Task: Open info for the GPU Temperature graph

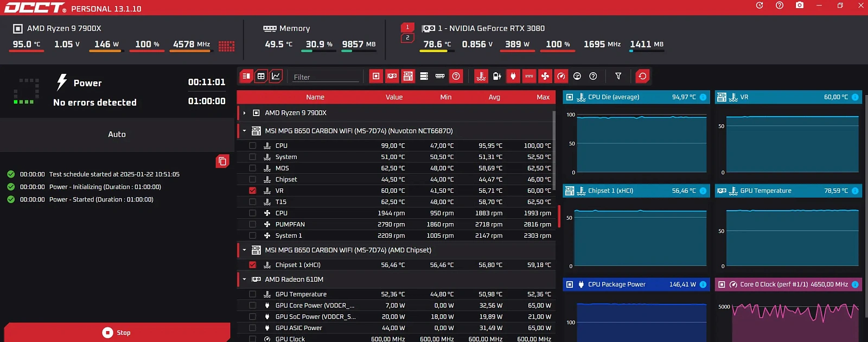Action: pos(855,191)
